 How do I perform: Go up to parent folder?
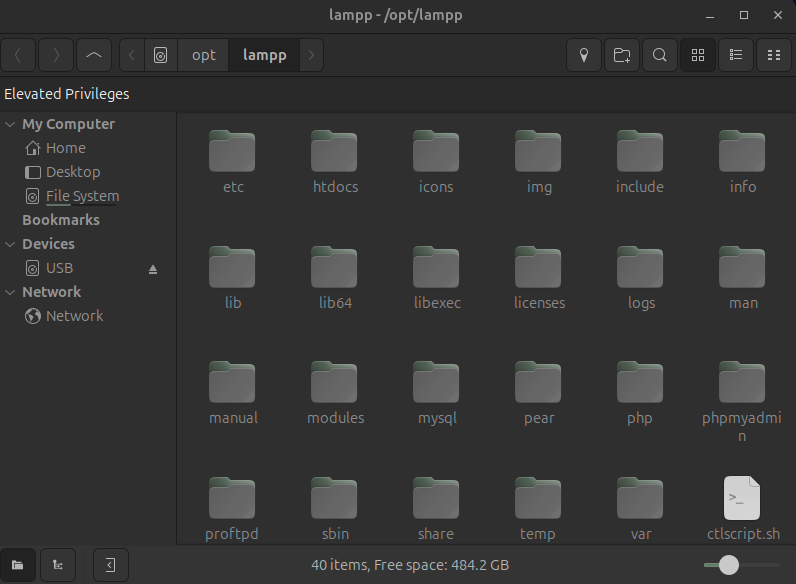tap(94, 55)
